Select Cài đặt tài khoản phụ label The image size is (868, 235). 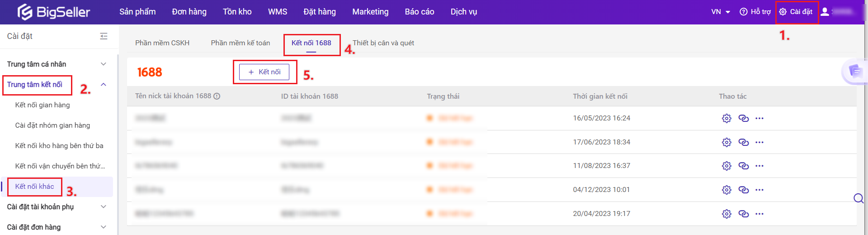[x=40, y=207]
